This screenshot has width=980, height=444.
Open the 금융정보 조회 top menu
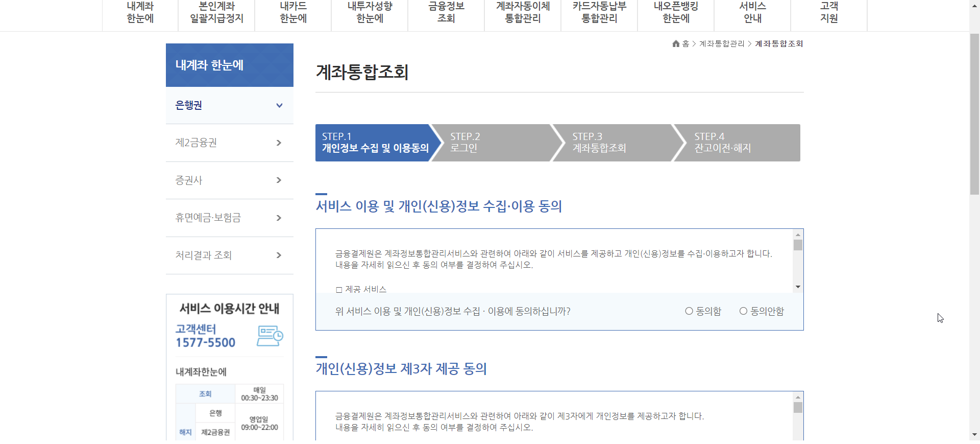tap(446, 13)
